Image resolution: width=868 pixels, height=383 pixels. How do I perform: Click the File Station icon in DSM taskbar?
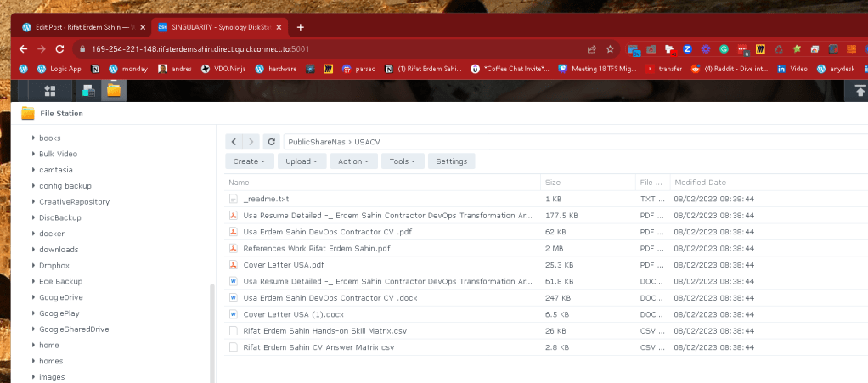pos(114,91)
